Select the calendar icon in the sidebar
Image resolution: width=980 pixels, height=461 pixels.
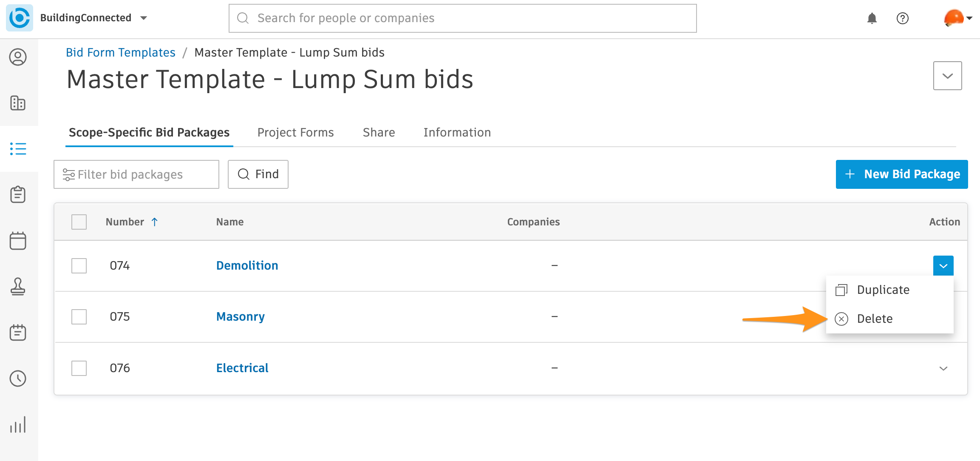click(x=18, y=241)
